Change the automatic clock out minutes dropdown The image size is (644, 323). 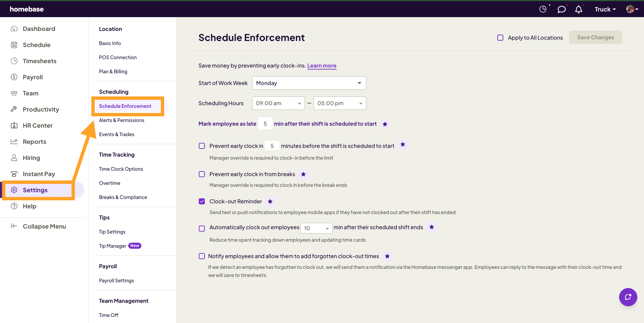(x=316, y=228)
